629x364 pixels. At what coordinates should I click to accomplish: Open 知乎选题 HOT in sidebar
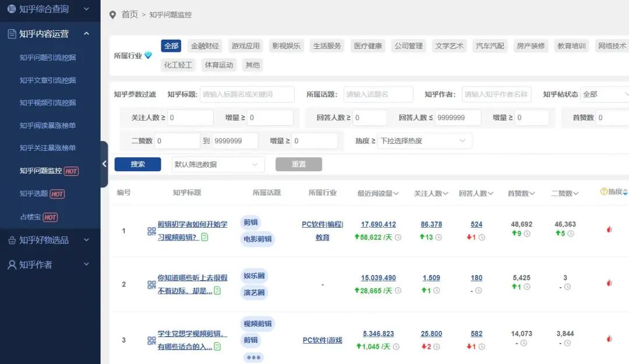[42, 194]
